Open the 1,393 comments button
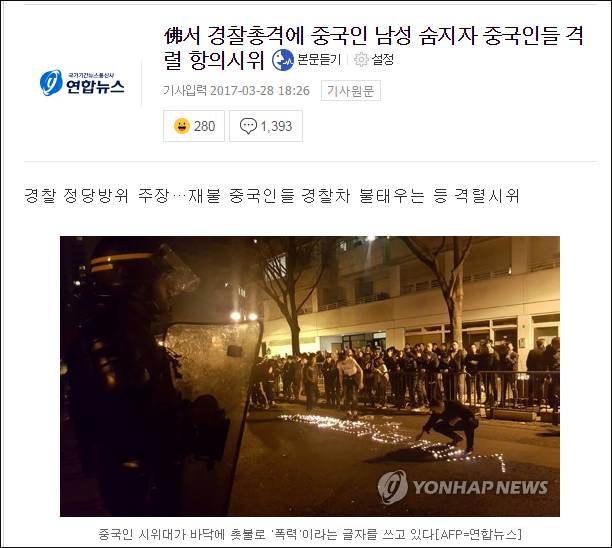 click(x=266, y=126)
